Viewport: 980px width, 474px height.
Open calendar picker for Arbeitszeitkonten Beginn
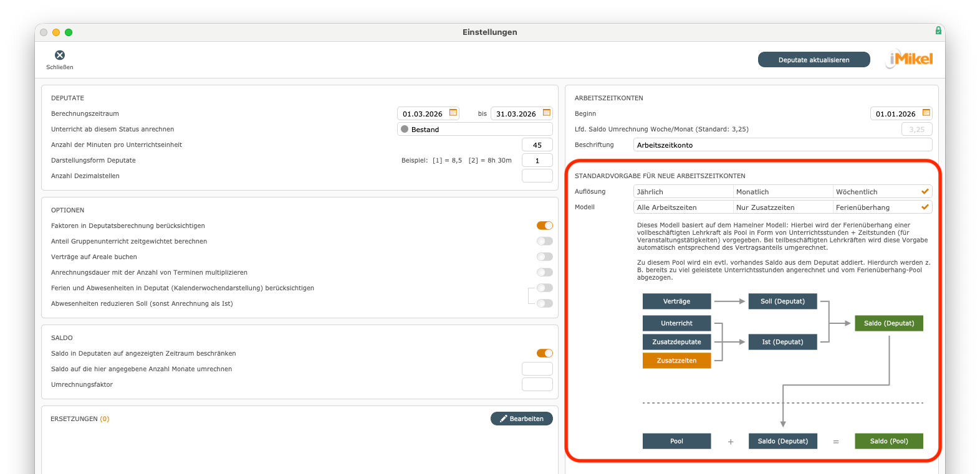point(926,113)
